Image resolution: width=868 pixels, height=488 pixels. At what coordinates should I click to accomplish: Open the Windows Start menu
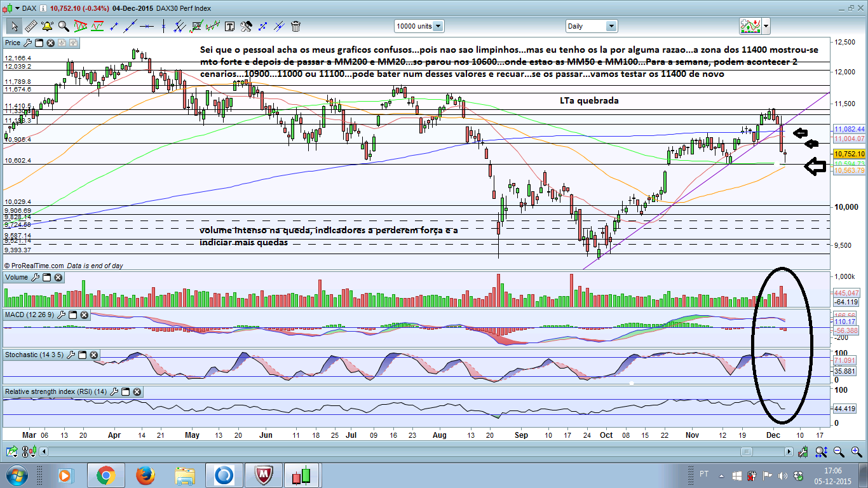[16, 475]
